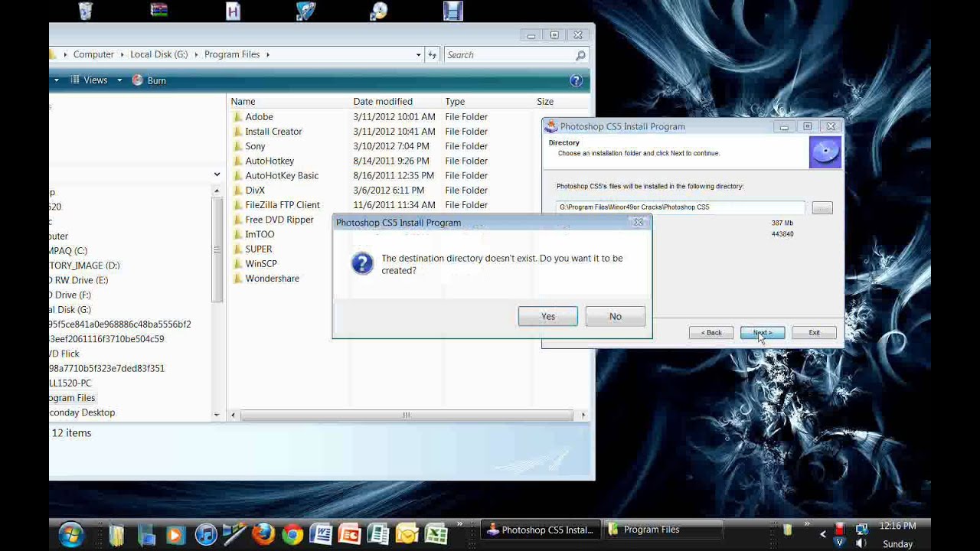
Task: Open the WinRAR archive desktop icon
Action: click(x=158, y=10)
